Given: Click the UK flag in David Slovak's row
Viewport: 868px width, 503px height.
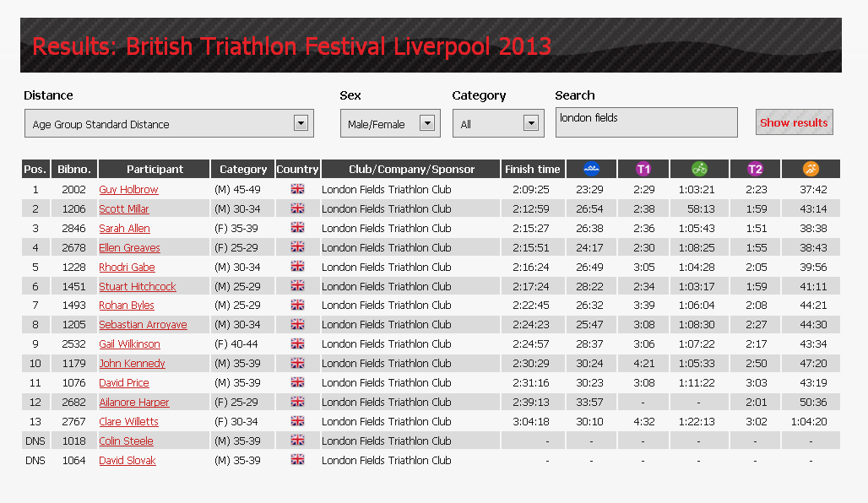Looking at the screenshot, I should [297, 459].
